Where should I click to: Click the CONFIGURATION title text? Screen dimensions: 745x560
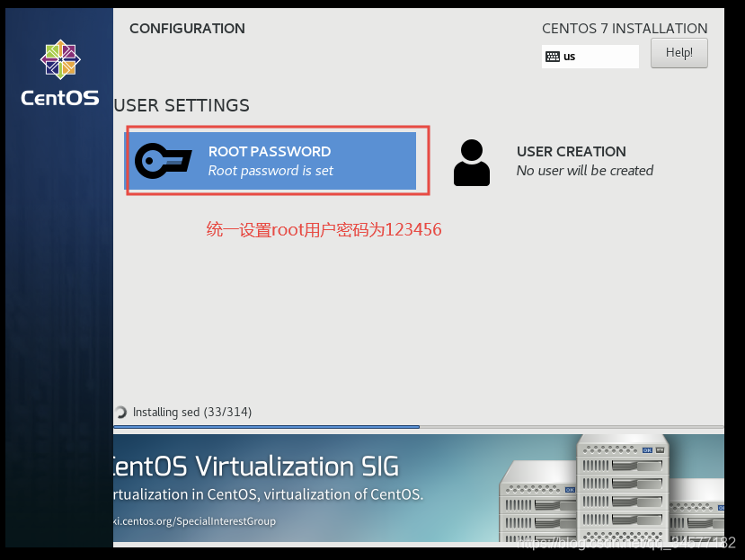click(187, 29)
